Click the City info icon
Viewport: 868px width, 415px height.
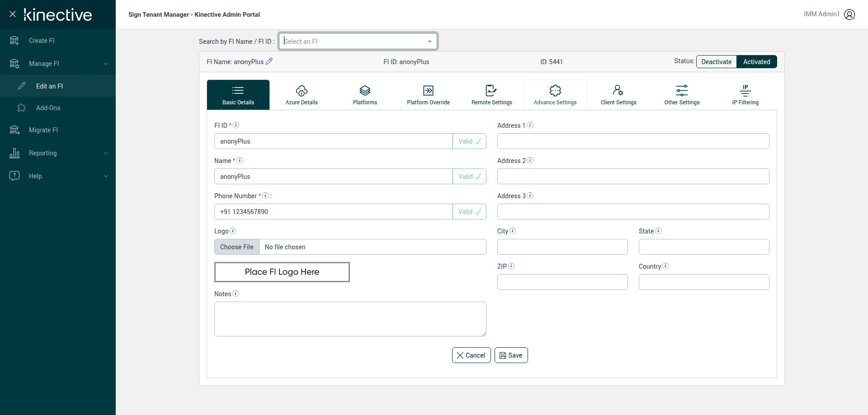513,231
